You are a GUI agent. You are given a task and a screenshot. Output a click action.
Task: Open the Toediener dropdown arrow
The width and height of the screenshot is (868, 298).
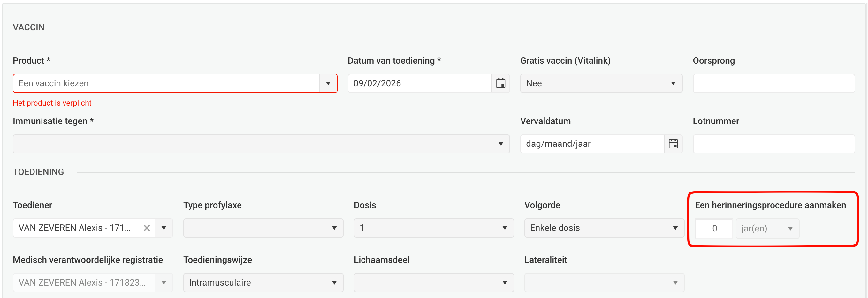tap(164, 228)
